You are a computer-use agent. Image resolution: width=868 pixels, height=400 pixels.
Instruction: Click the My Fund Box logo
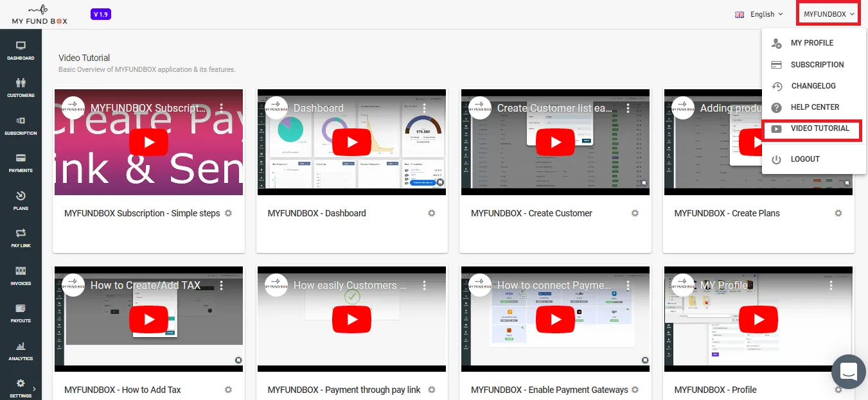tap(39, 15)
